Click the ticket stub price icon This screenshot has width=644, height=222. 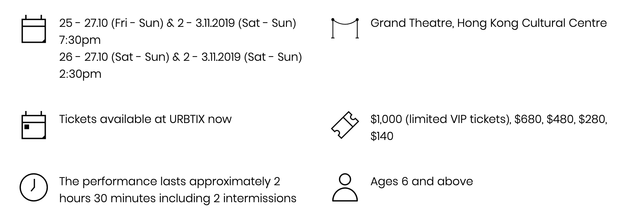(345, 125)
